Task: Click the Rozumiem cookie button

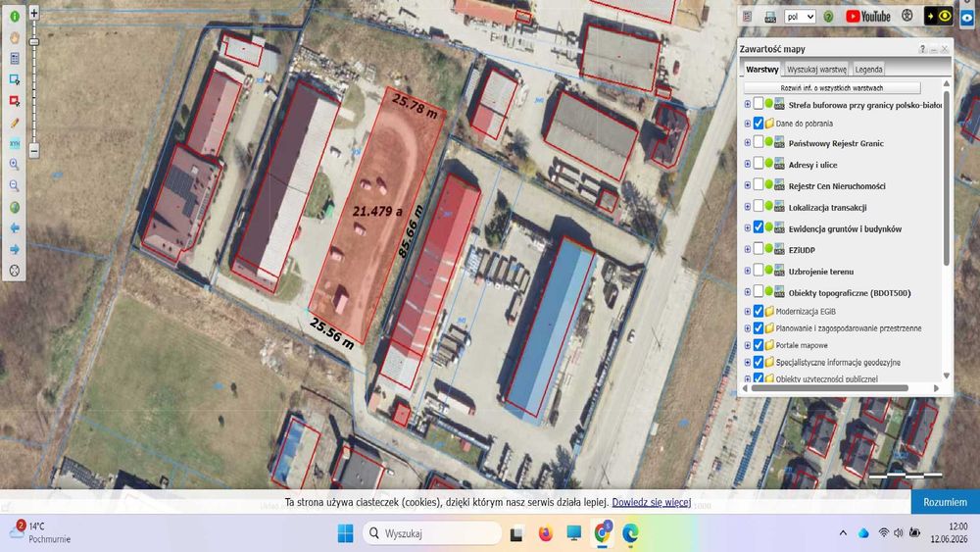Action: 945,502
